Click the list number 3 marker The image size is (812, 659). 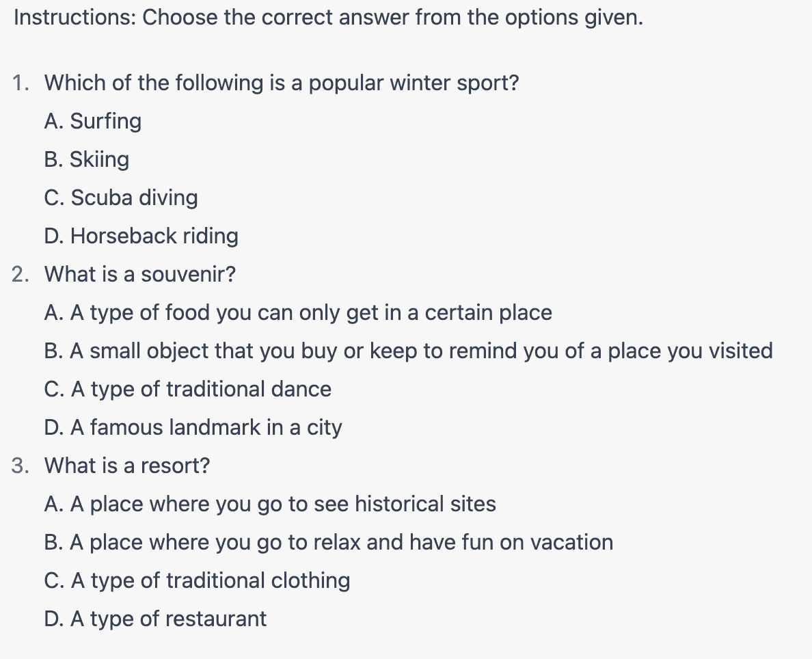tap(21, 466)
